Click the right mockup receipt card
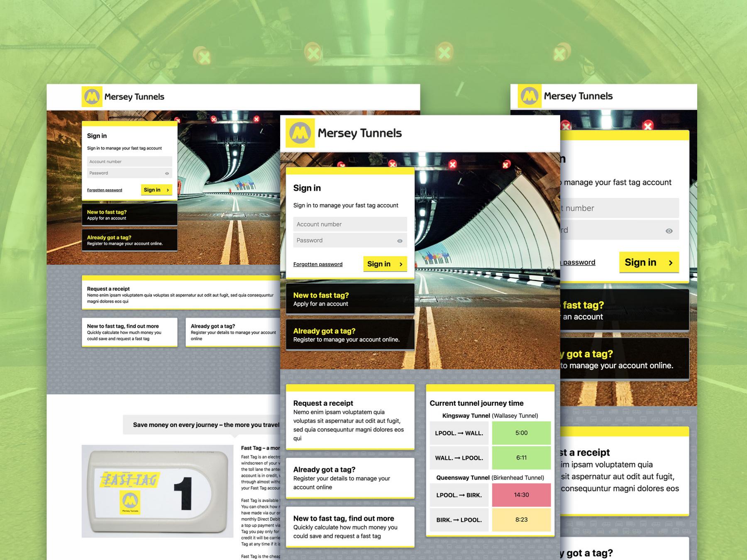 tap(625, 471)
